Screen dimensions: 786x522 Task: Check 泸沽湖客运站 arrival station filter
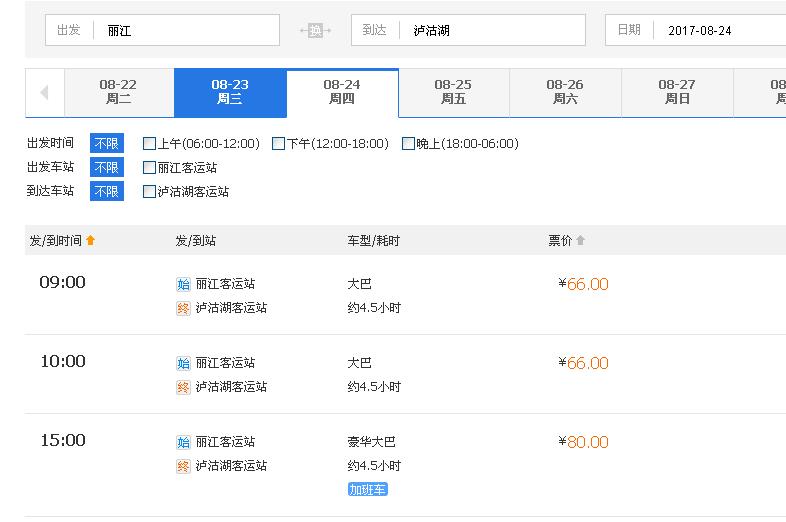[149, 192]
